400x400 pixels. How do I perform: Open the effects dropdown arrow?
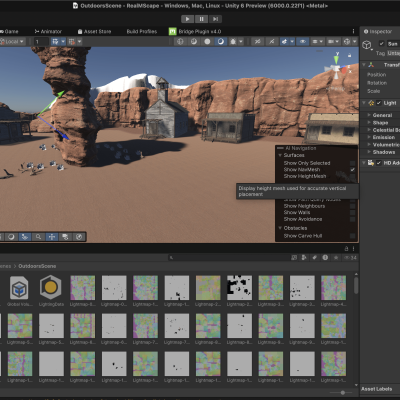point(292,42)
